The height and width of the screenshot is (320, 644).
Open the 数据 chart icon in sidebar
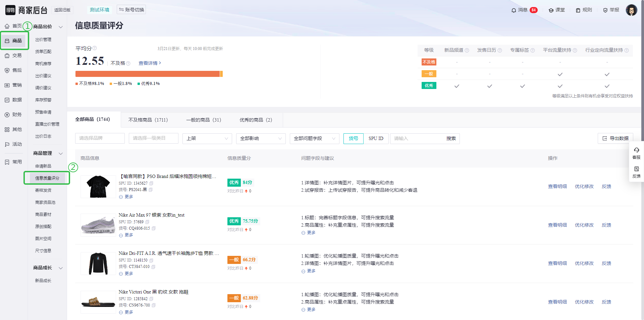[x=7, y=100]
